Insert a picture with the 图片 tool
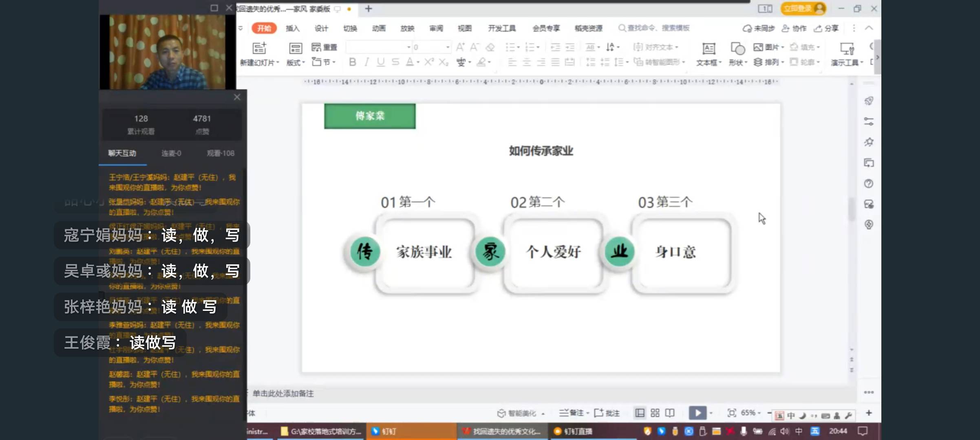 [x=768, y=47]
